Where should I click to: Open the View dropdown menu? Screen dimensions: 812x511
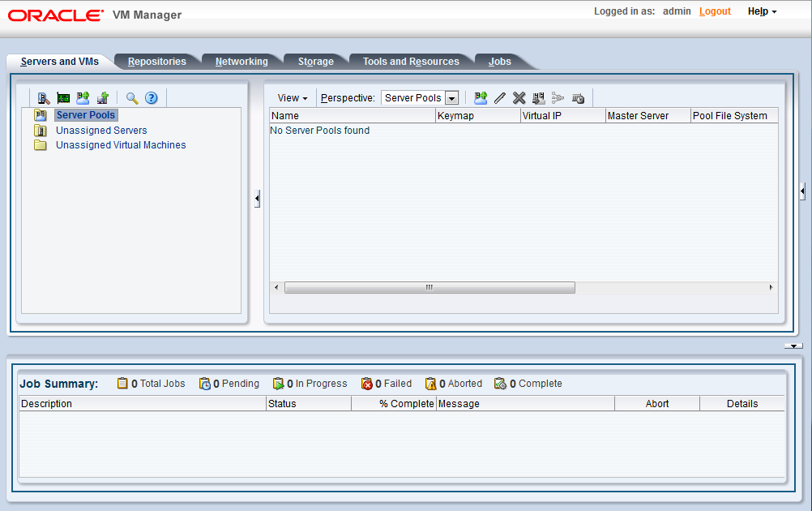point(292,97)
